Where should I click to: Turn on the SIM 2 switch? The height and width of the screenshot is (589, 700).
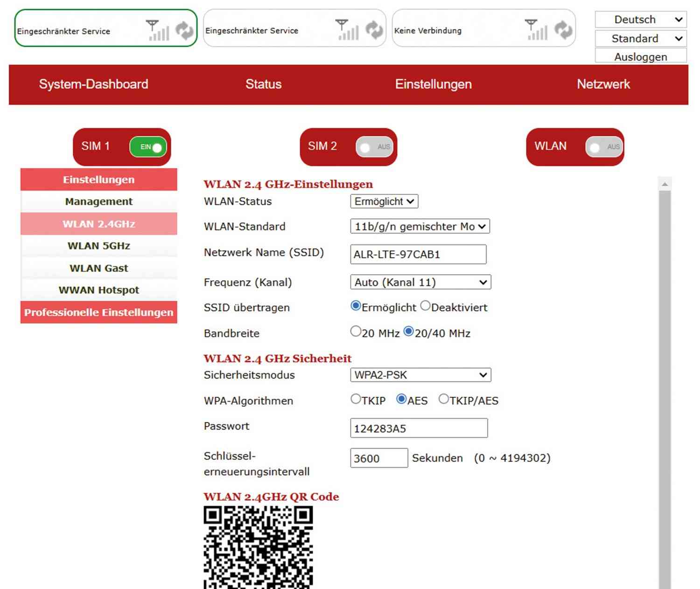pyautogui.click(x=375, y=147)
